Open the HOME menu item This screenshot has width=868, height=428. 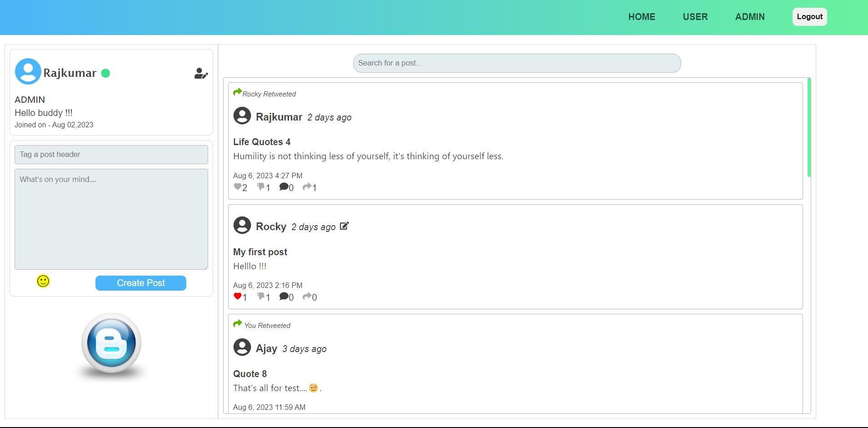pos(642,17)
